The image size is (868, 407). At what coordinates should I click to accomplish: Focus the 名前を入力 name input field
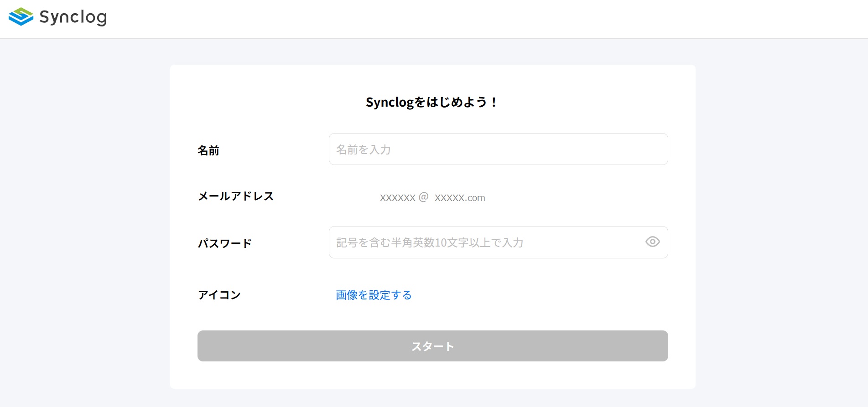point(498,149)
